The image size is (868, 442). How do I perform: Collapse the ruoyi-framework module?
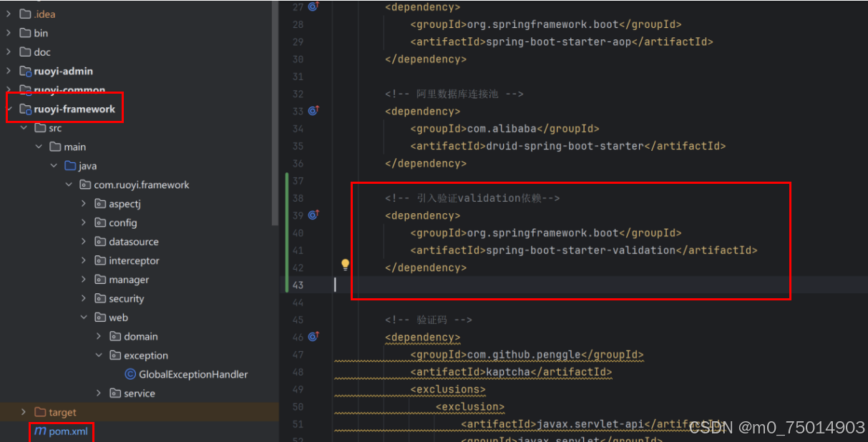click(x=9, y=109)
